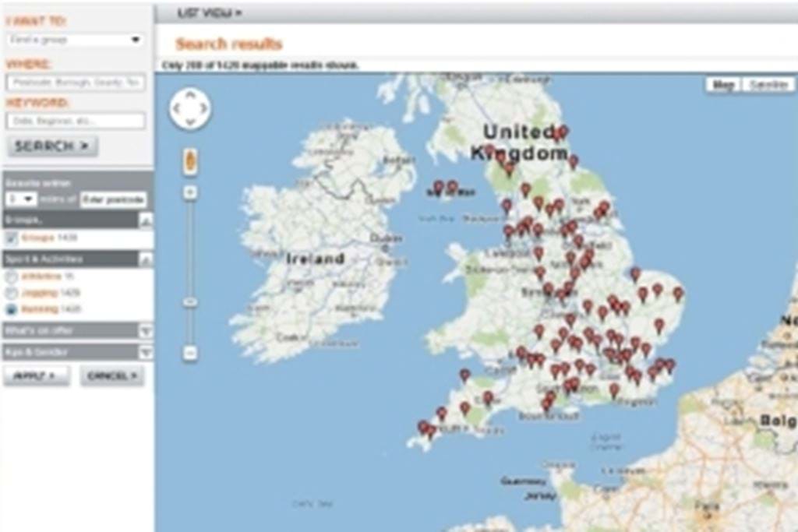Open the LIST VIEW page
The width and height of the screenshot is (798, 532).
(208, 12)
